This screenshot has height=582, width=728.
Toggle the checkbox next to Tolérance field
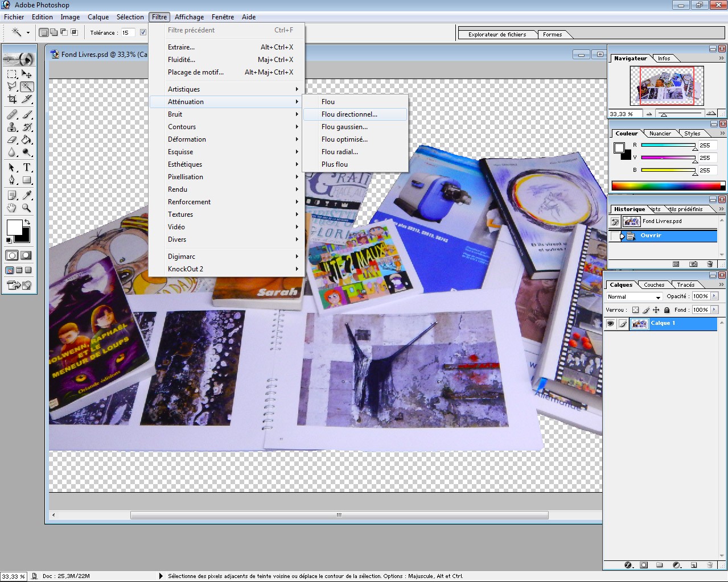tap(143, 32)
